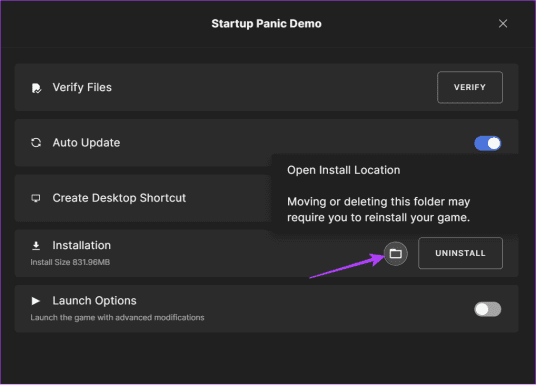Select the Verify Files label
Viewport: 536px width, 385px height.
click(82, 88)
